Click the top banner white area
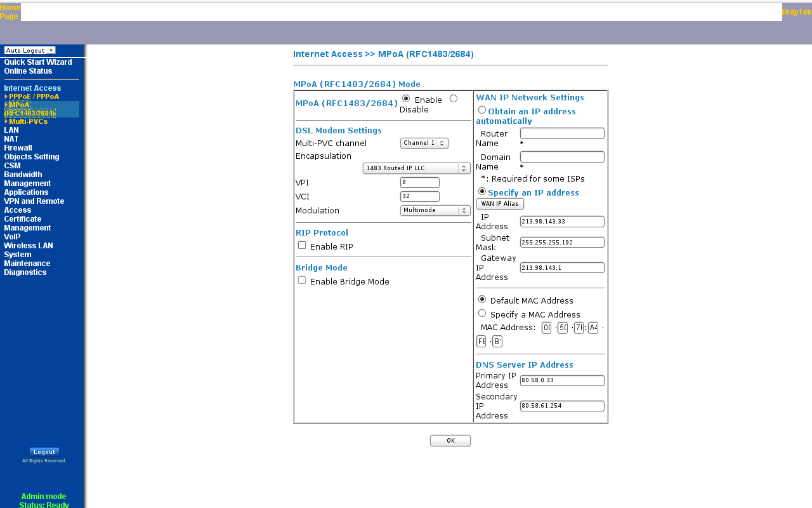This screenshot has width=812, height=508. (x=402, y=12)
